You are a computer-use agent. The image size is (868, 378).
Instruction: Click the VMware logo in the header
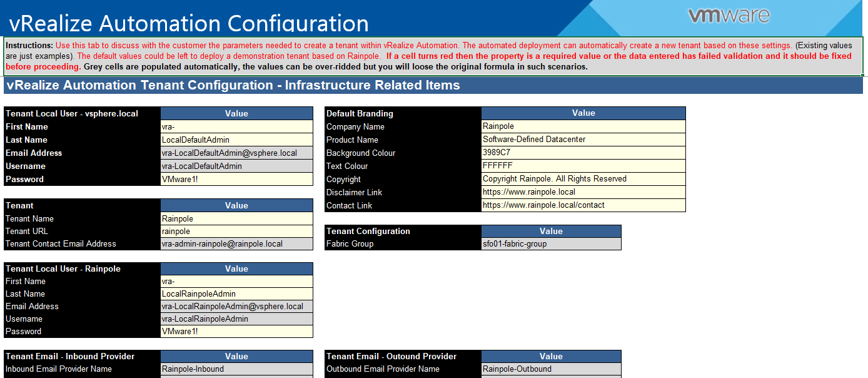[729, 16]
